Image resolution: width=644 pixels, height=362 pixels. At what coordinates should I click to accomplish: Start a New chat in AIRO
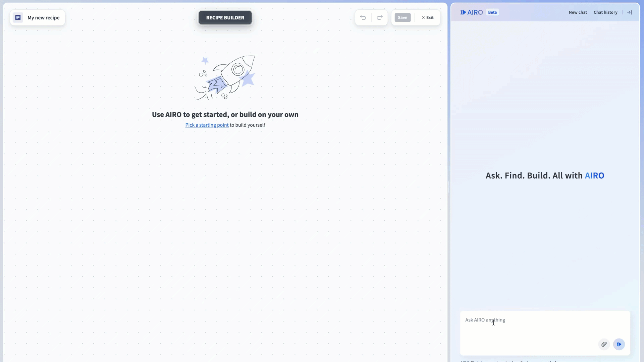click(578, 12)
